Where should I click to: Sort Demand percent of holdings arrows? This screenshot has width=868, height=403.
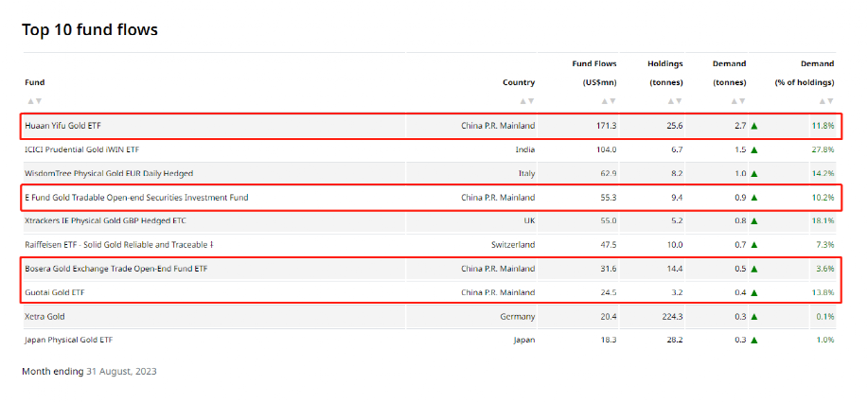(826, 101)
